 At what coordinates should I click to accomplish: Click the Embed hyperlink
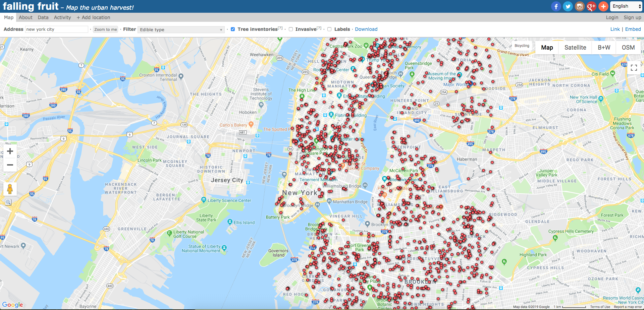click(633, 29)
